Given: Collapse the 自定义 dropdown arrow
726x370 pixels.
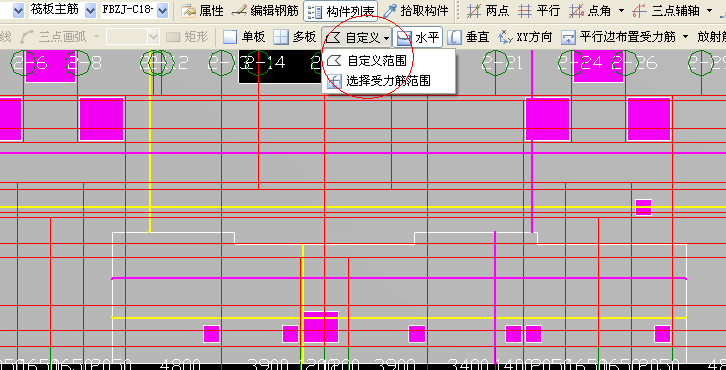Looking at the screenshot, I should tap(386, 38).
